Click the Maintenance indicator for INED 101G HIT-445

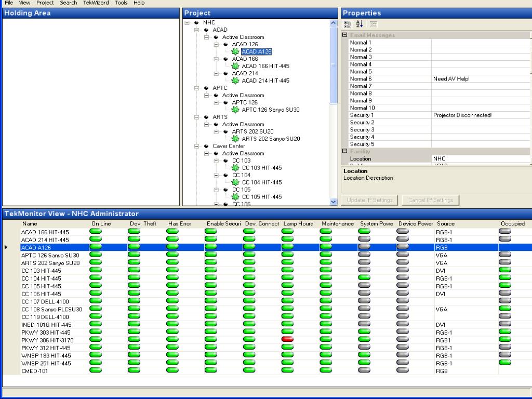click(x=326, y=324)
